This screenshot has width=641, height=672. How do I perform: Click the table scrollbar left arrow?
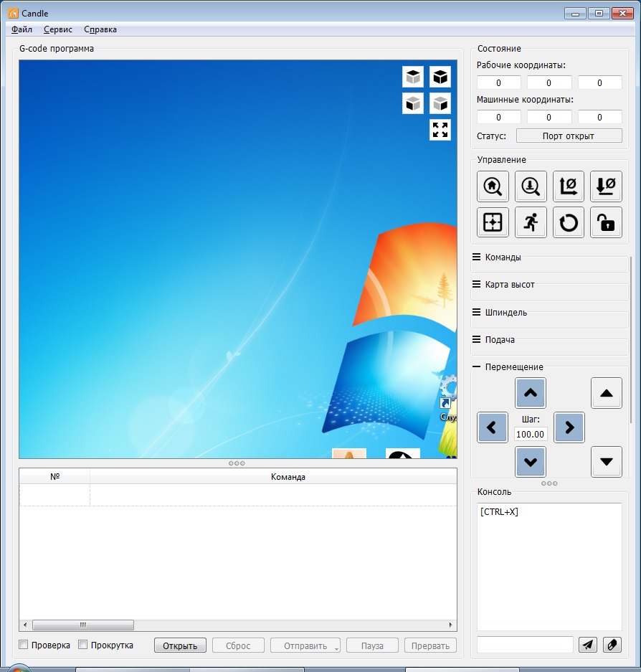pos(25,625)
